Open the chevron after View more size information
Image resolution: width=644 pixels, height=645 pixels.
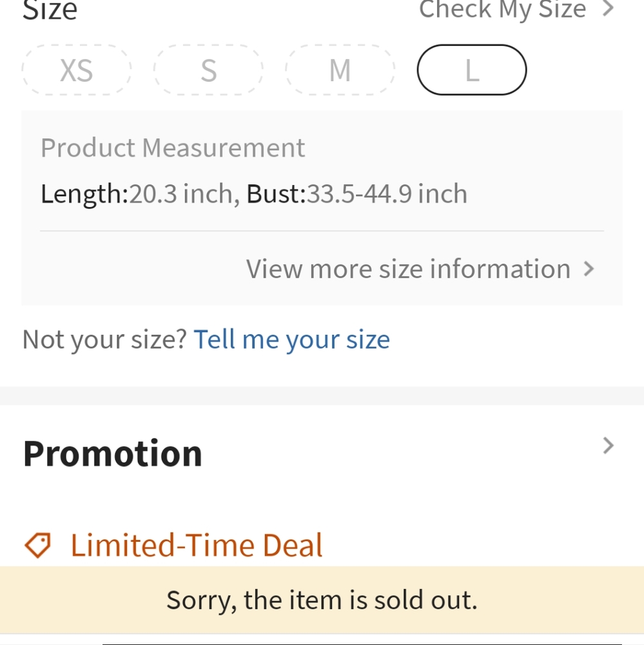pos(589,269)
